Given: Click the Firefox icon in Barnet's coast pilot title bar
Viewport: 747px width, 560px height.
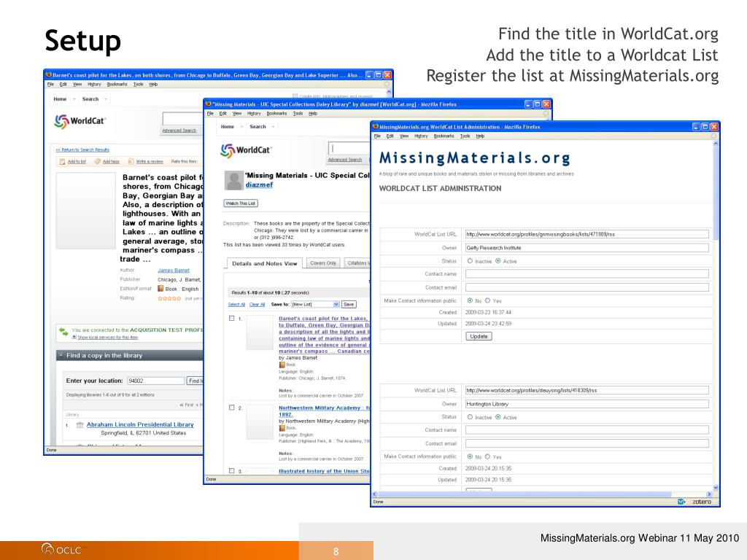Looking at the screenshot, I should point(48,75).
